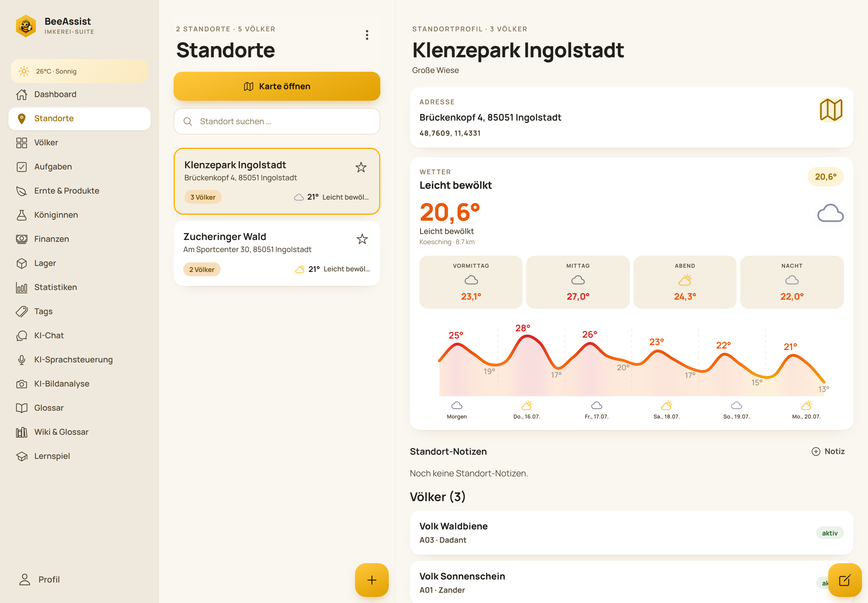Open the 26°C Sonnig weather widget

pyautogui.click(x=79, y=71)
